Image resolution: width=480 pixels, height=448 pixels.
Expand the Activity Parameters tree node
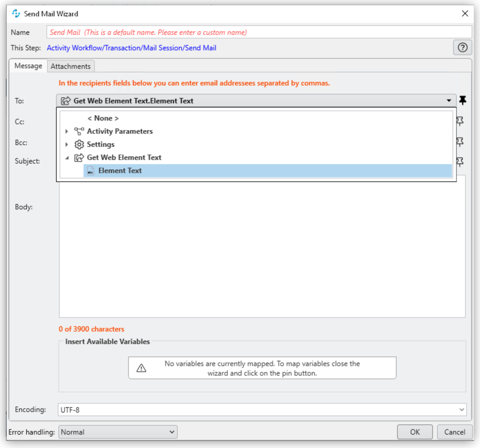pyautogui.click(x=66, y=131)
